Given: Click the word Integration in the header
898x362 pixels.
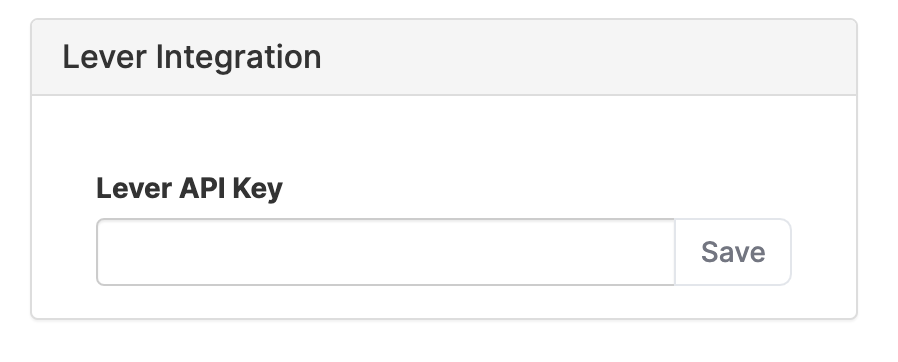Looking at the screenshot, I should (x=238, y=58).
